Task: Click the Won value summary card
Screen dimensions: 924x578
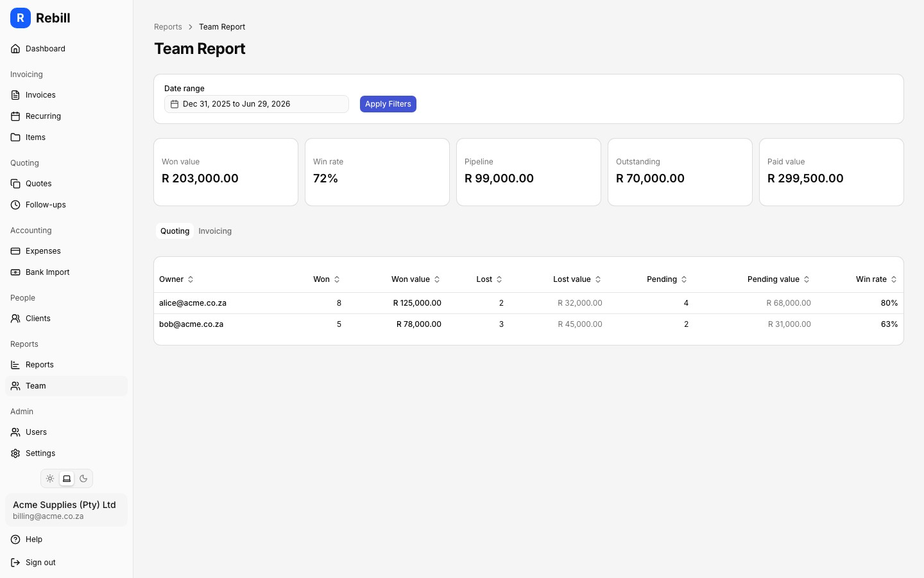Action: [x=226, y=172]
